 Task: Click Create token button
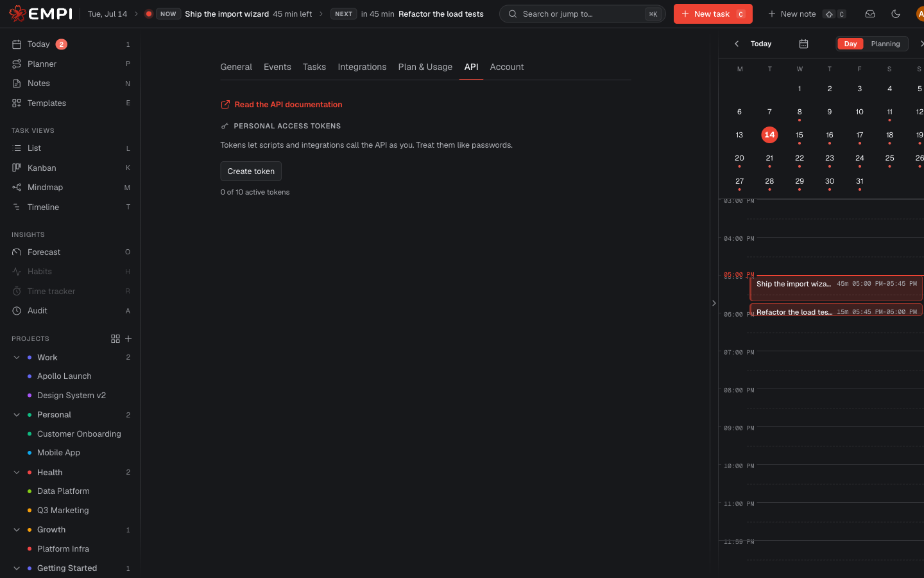tap(251, 171)
